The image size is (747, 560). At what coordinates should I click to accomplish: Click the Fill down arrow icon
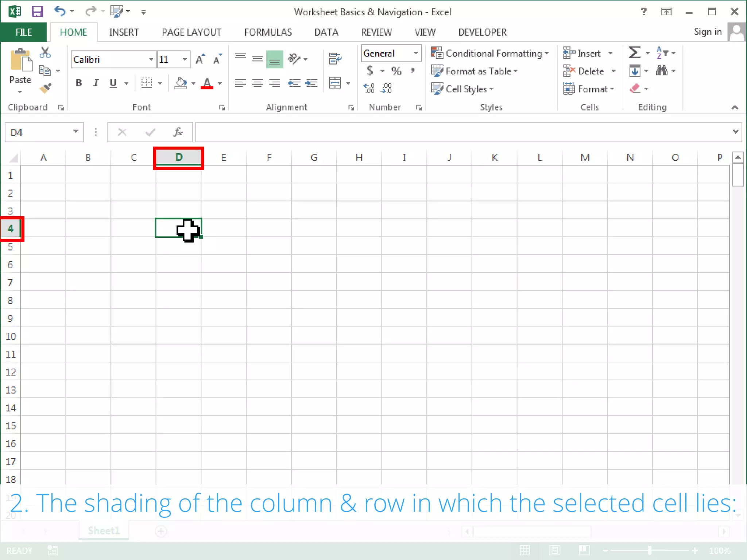coord(635,70)
